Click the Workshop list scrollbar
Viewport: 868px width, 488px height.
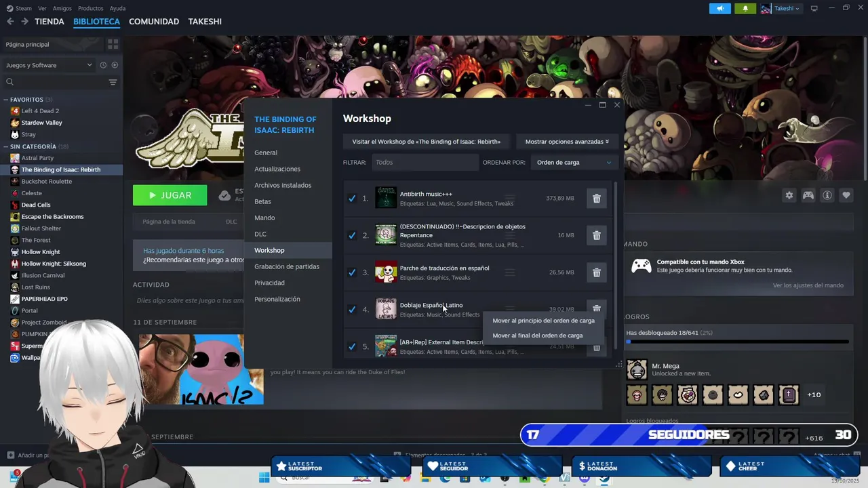(616, 264)
